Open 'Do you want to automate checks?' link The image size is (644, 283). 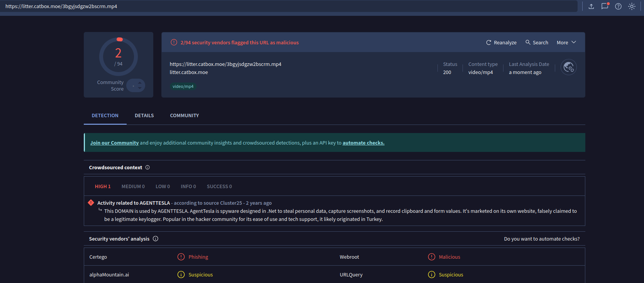tap(542, 239)
